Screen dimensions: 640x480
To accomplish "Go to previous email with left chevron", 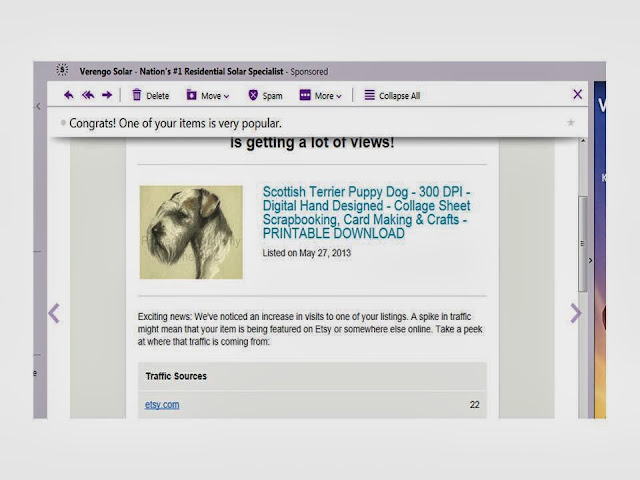I will pos(54,313).
